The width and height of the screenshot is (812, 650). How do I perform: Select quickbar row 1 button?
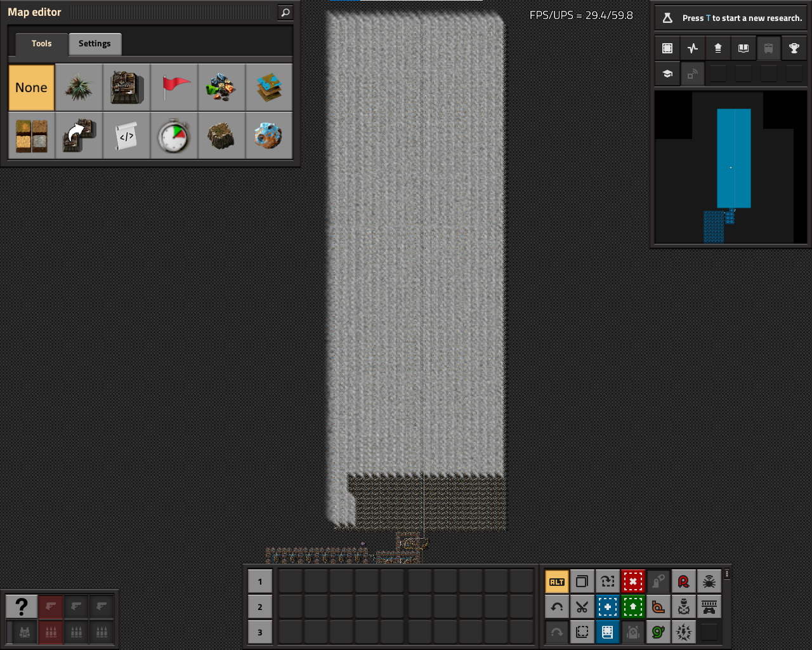[x=260, y=581]
